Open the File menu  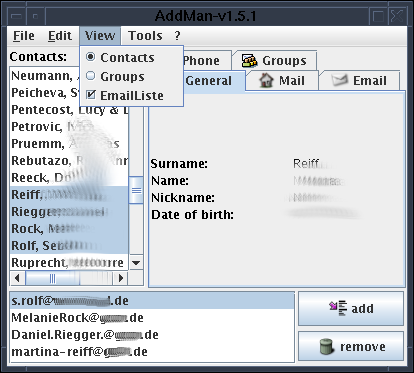(x=24, y=36)
